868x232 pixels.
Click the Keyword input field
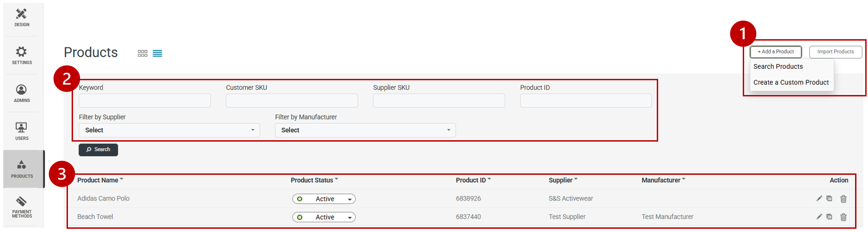(145, 101)
